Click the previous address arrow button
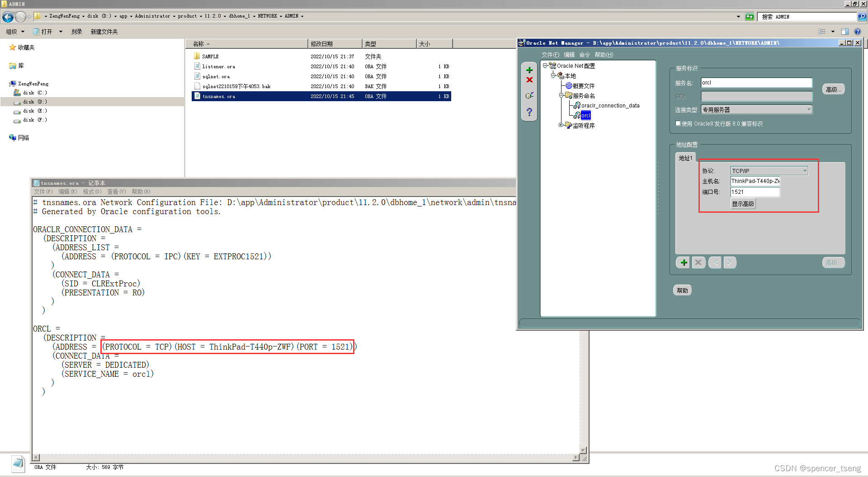868x477 pixels. (715, 262)
